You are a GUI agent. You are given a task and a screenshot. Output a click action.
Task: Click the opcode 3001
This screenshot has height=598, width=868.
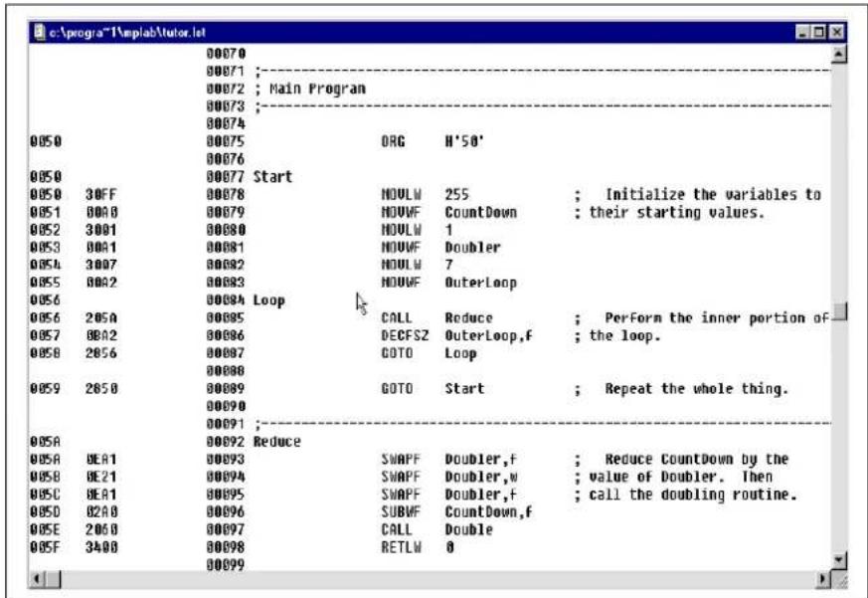coord(101,230)
